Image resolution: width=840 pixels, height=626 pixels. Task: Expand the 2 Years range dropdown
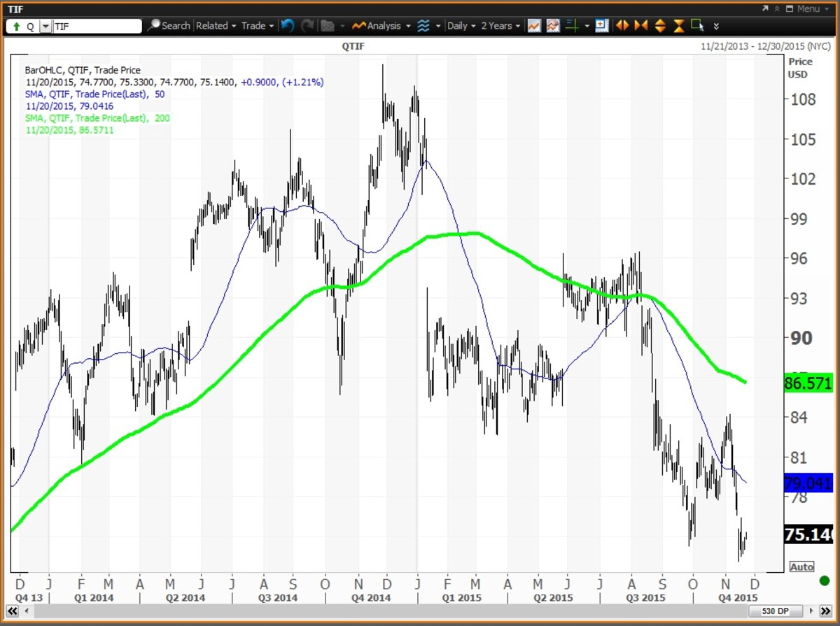point(500,26)
